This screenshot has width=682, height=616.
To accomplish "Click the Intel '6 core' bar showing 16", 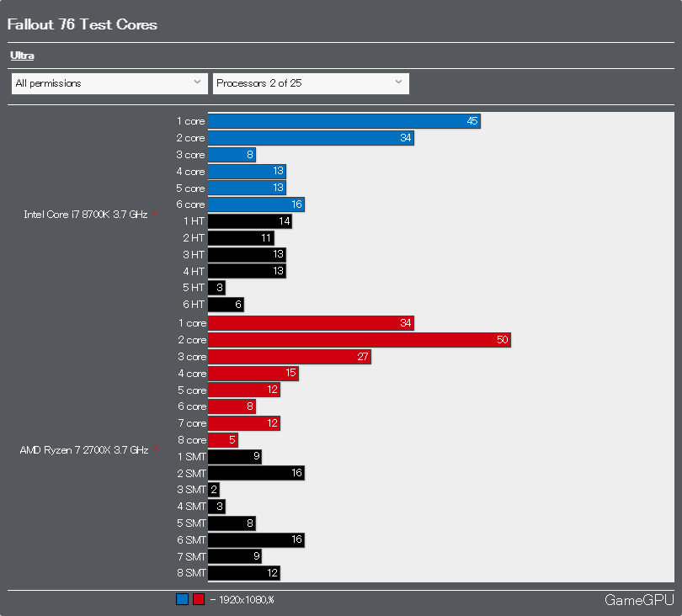I will point(256,204).
